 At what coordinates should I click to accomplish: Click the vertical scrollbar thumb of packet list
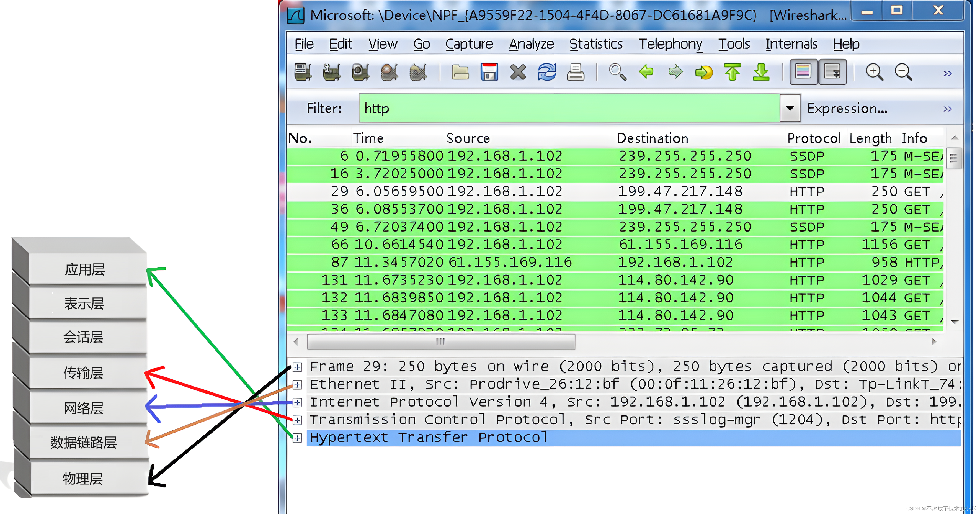(953, 158)
